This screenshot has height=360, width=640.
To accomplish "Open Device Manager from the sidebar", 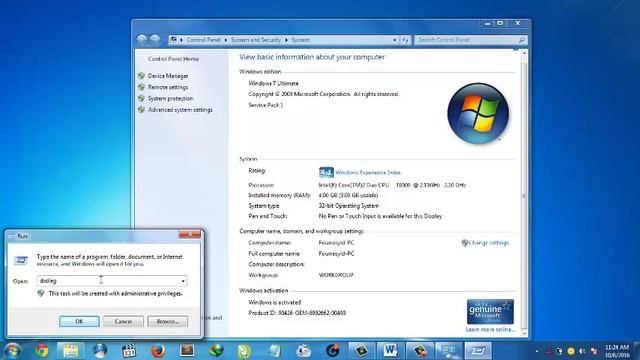I will coord(168,76).
